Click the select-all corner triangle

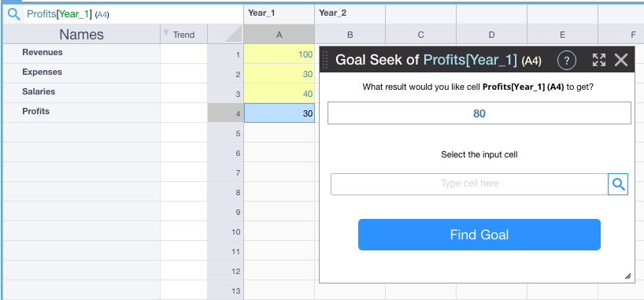click(x=233, y=34)
